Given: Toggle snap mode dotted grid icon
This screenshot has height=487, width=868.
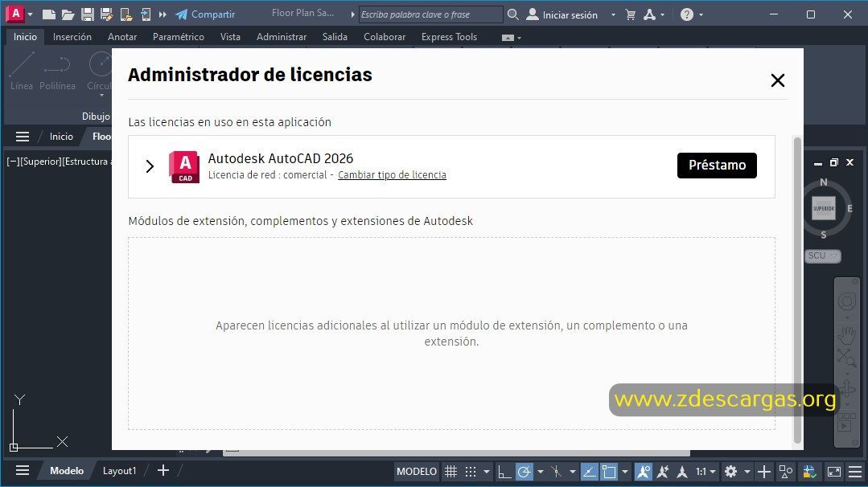Looking at the screenshot, I should pos(471,472).
